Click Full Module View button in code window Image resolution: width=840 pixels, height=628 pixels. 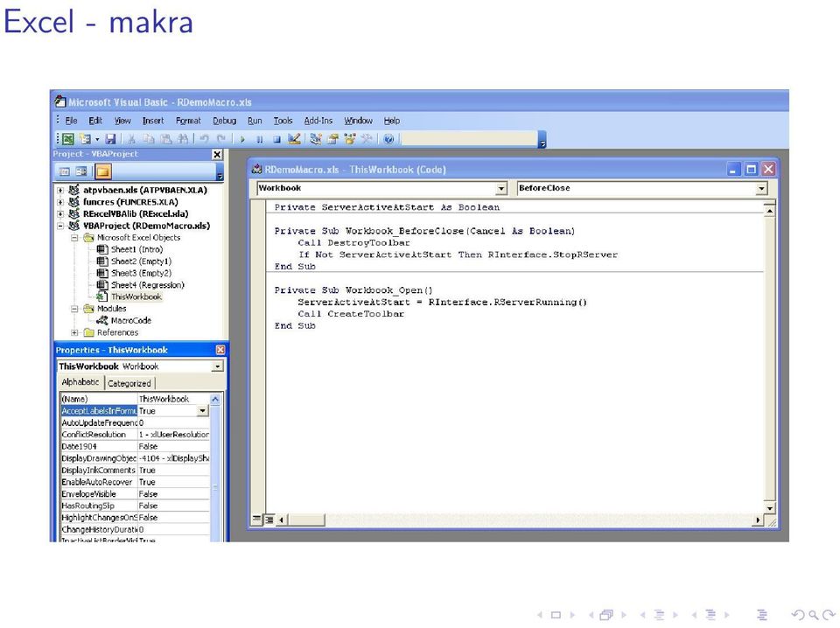tap(269, 519)
